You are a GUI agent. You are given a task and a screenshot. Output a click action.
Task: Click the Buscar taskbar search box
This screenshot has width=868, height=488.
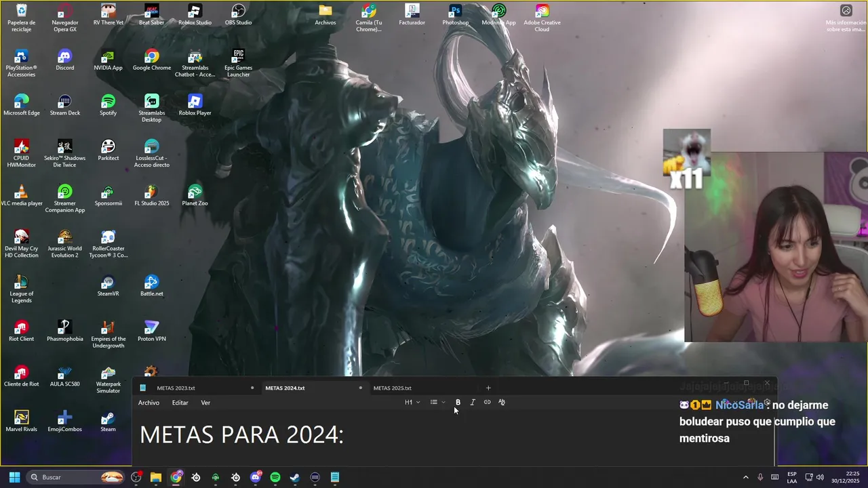(77, 477)
